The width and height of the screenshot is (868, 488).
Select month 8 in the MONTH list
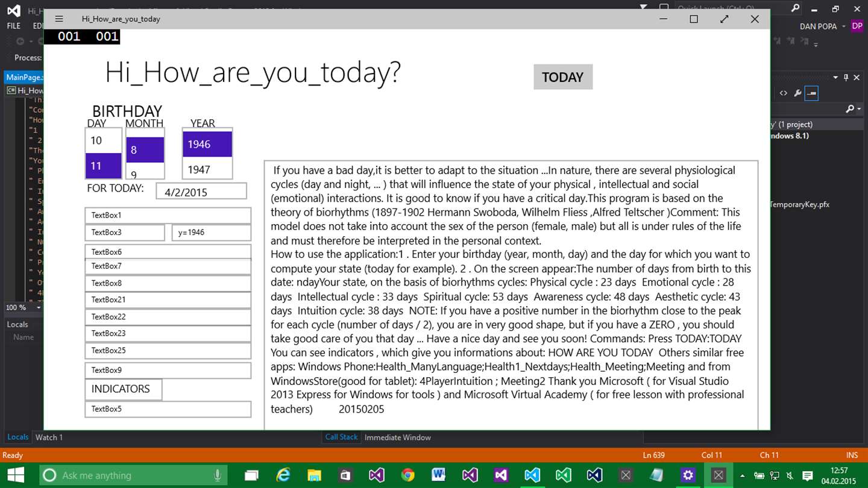(x=145, y=149)
